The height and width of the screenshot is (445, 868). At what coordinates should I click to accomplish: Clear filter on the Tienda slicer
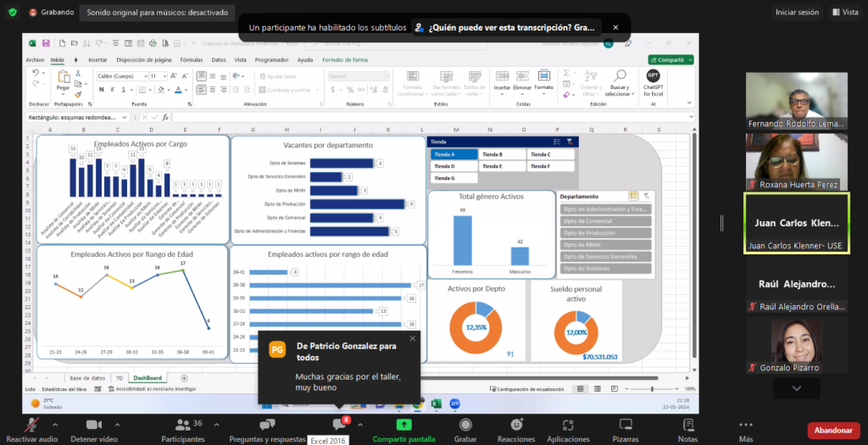tap(570, 142)
